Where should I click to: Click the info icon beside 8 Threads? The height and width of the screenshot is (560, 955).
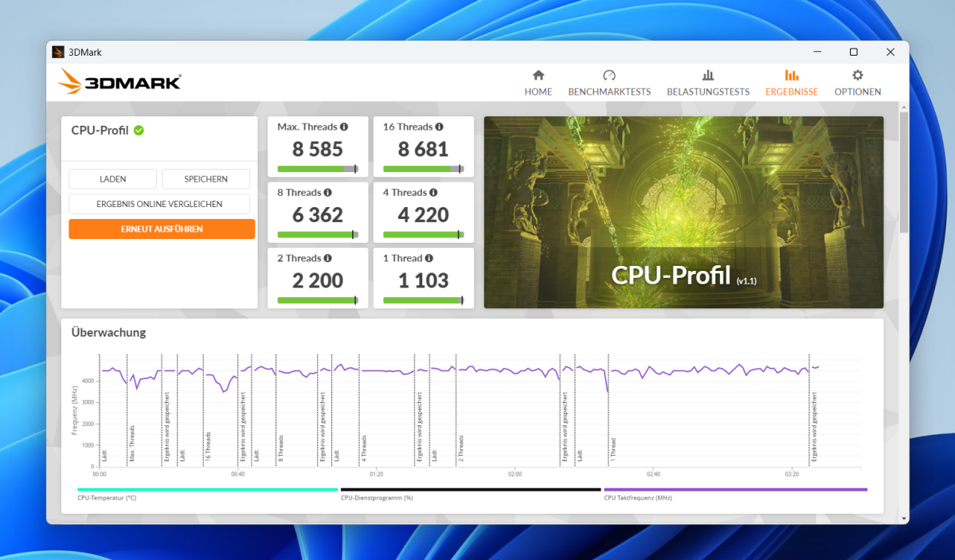coord(327,193)
